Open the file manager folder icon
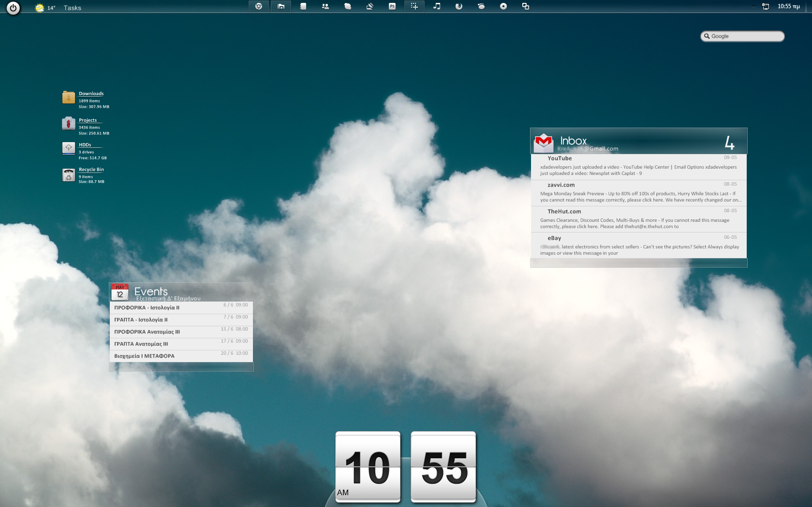This screenshot has width=812, height=507. tap(281, 6)
